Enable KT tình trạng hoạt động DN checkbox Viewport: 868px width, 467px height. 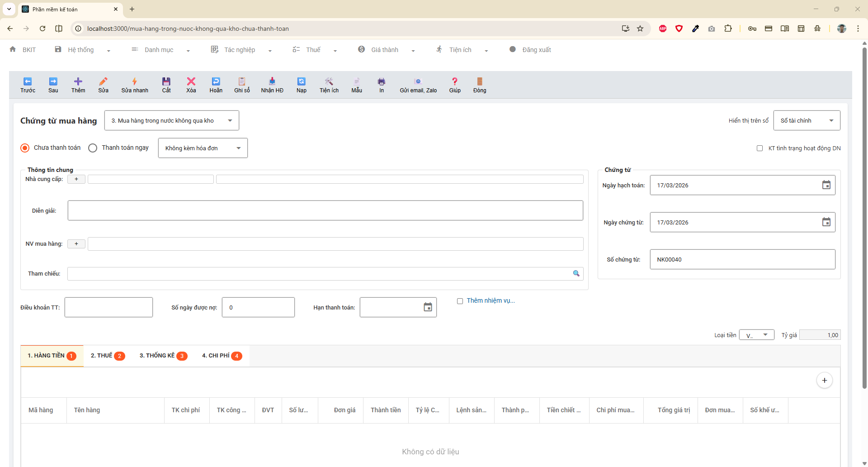pyautogui.click(x=759, y=148)
